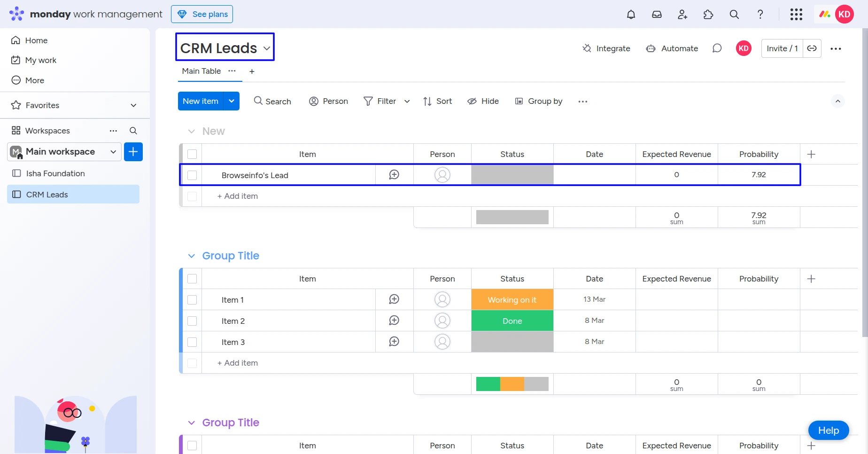Switch to the Main Table tab

click(x=201, y=71)
